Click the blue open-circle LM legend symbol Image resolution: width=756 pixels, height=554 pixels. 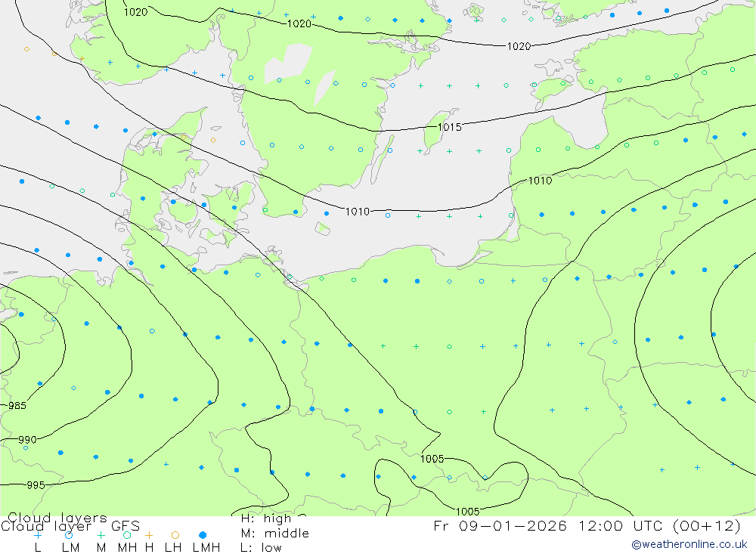click(69, 535)
